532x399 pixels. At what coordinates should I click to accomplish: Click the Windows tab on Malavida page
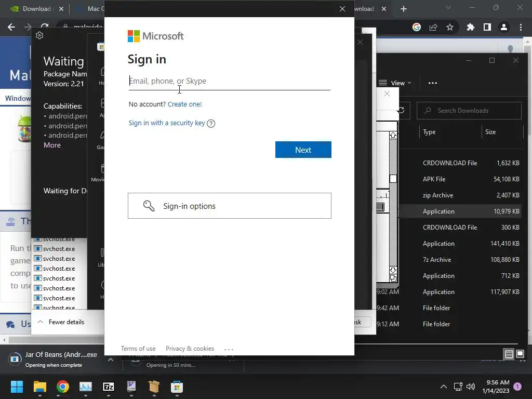click(x=17, y=98)
